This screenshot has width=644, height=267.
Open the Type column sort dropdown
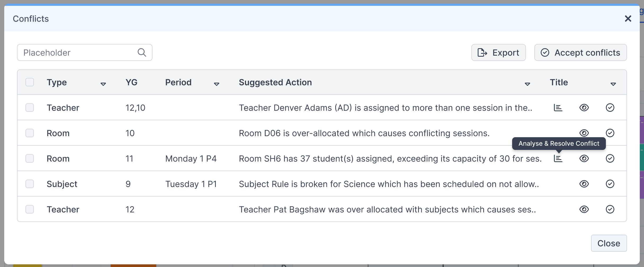[103, 84]
